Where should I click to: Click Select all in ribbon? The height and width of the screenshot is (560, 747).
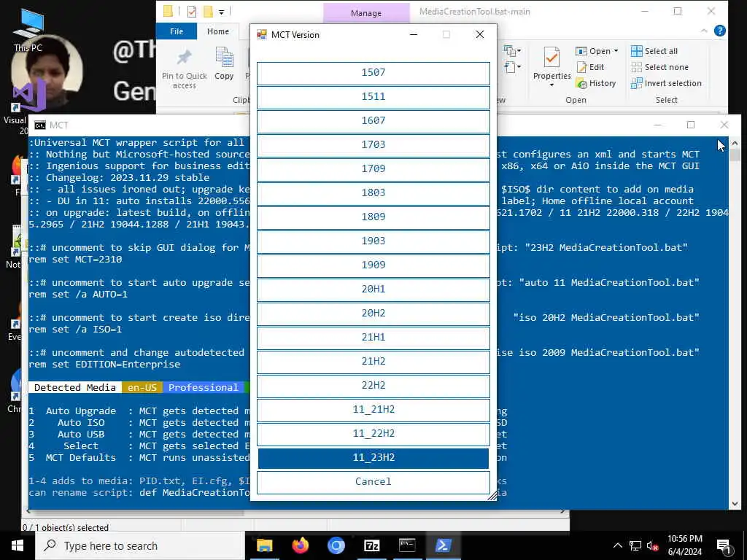(654, 51)
